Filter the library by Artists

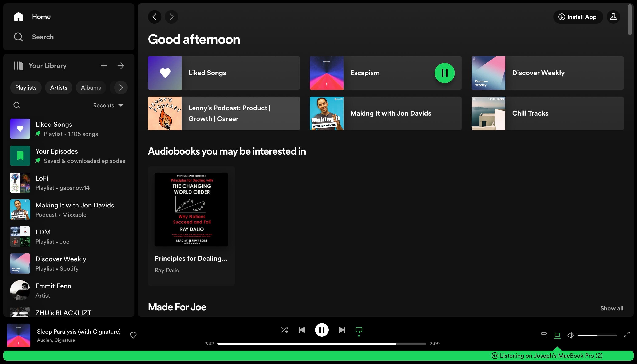click(59, 88)
